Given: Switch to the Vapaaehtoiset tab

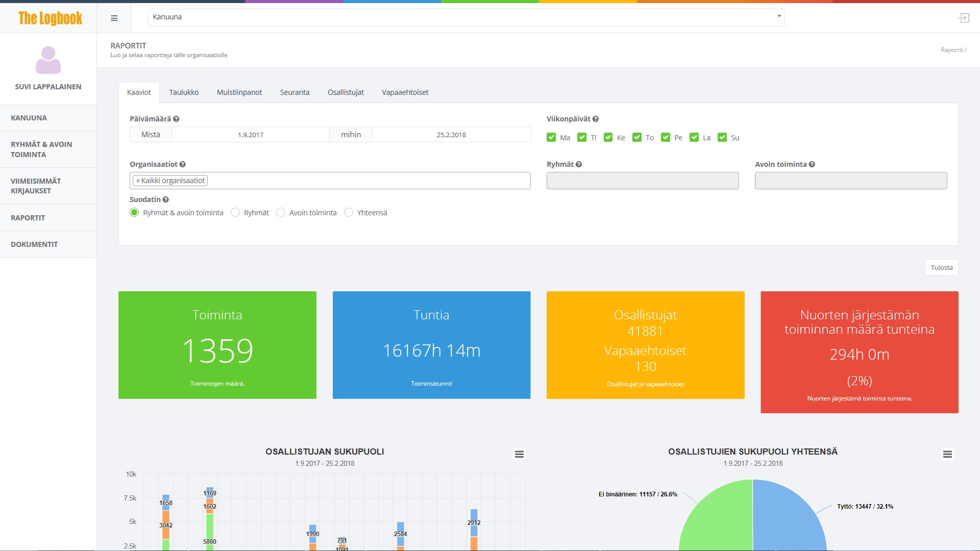Looking at the screenshot, I should tap(405, 92).
